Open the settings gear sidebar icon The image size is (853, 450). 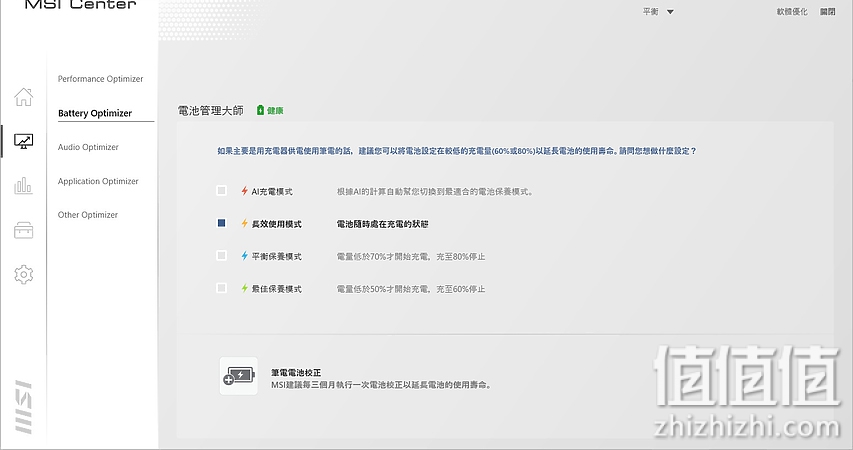point(23,274)
